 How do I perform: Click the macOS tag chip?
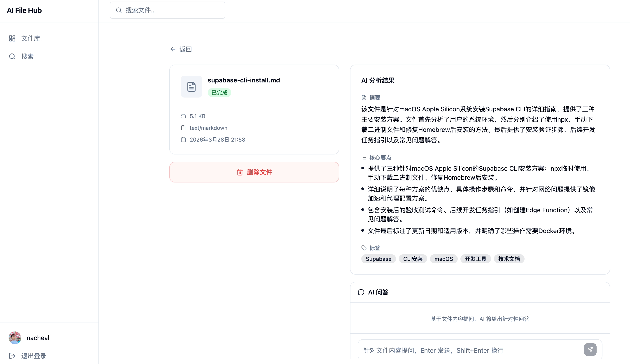coord(443,259)
